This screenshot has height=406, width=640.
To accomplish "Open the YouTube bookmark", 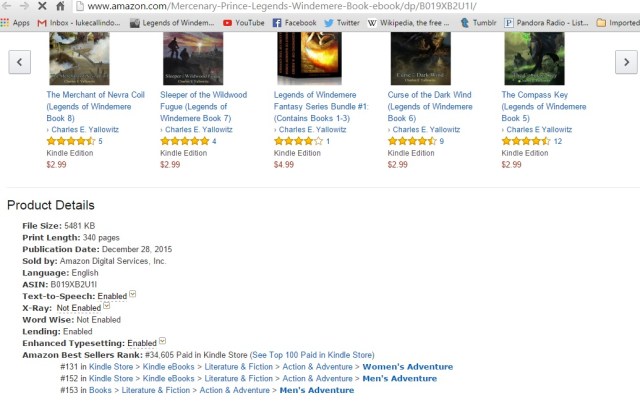I will pyautogui.click(x=244, y=23).
